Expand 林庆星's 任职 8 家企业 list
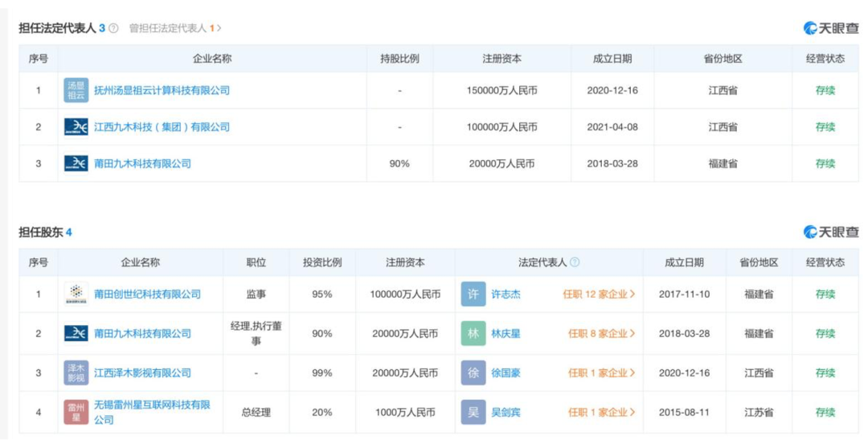This screenshot has width=868, height=440. tap(601, 334)
